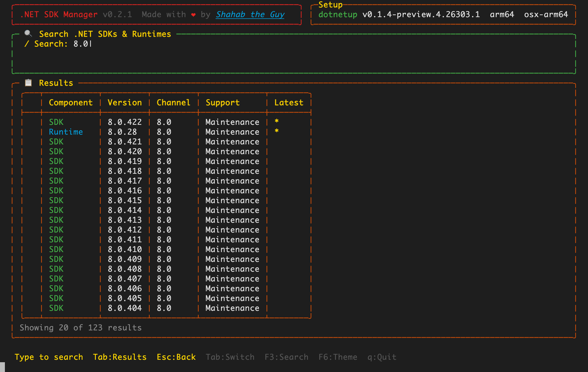Click the Tab:Results shortcut hint

coord(120,357)
